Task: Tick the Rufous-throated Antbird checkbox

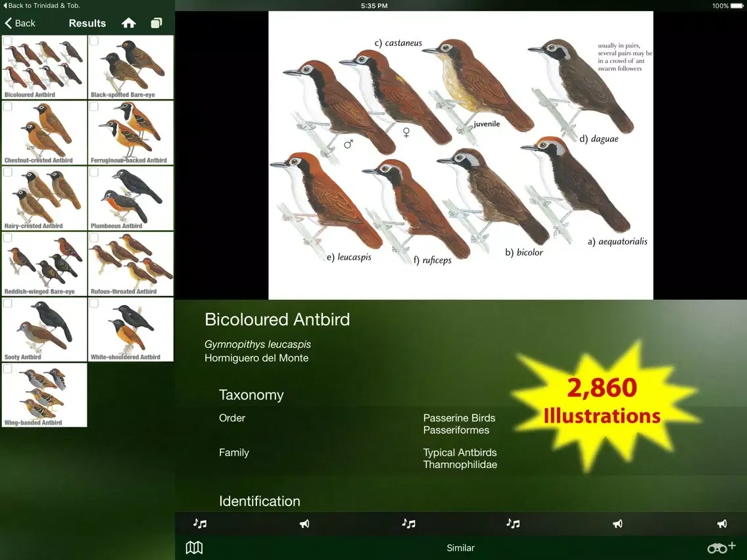Action: point(94,238)
